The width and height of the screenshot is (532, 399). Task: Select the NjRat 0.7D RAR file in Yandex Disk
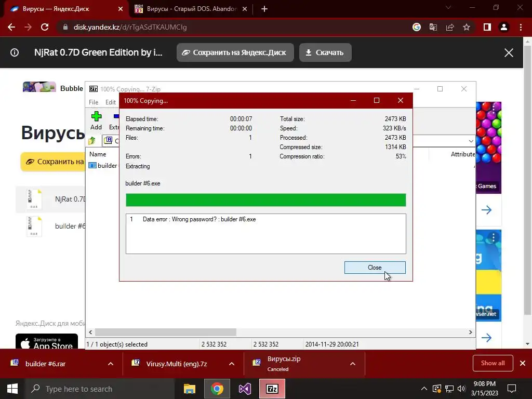(50, 199)
